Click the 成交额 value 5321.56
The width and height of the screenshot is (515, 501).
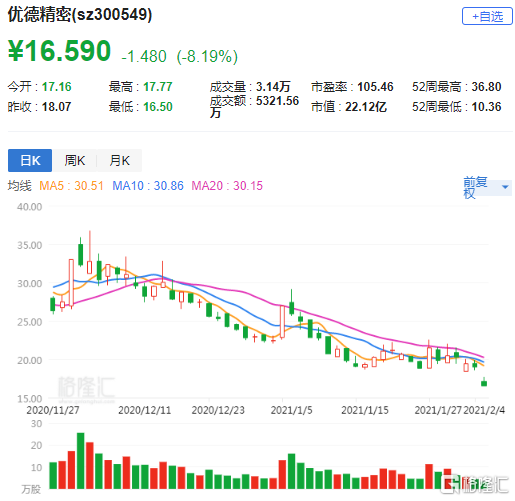tap(277, 101)
